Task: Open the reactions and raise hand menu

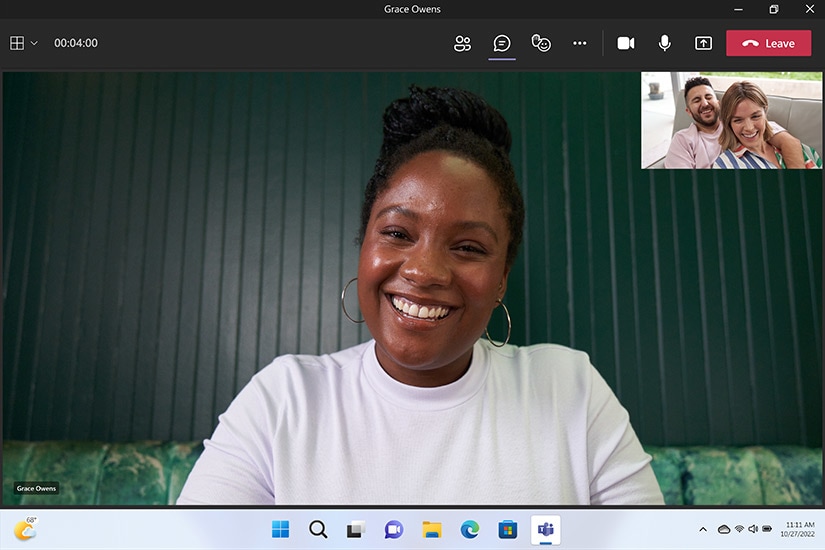Action: [x=541, y=43]
